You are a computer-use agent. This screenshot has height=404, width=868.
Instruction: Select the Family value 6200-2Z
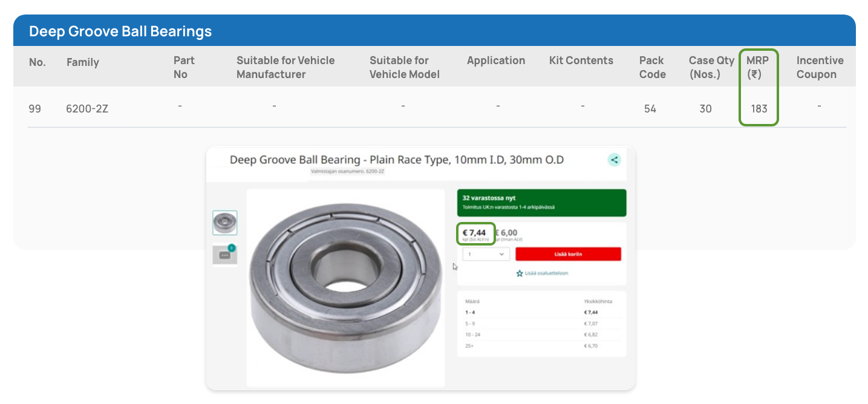click(86, 108)
